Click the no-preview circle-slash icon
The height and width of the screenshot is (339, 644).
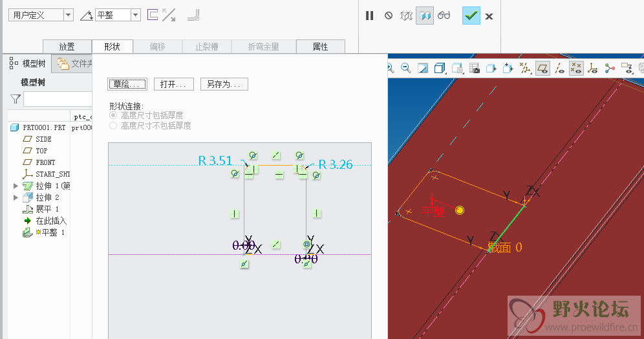tap(389, 16)
